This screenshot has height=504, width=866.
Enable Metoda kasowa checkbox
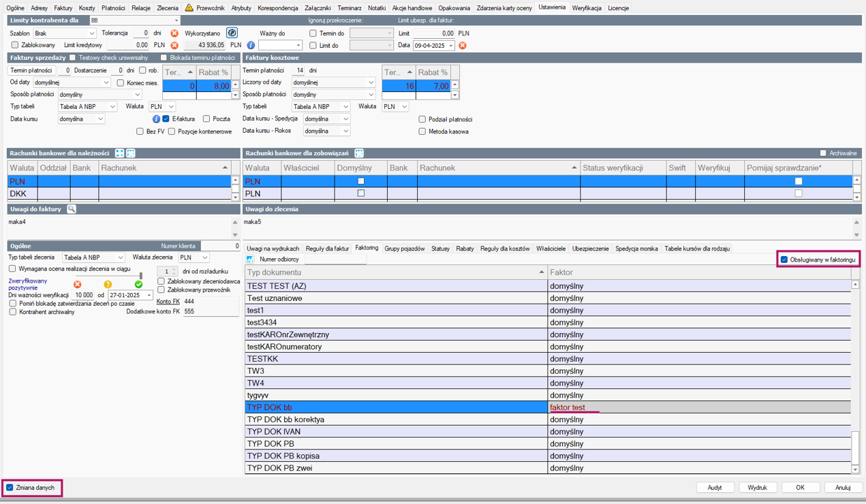point(422,131)
